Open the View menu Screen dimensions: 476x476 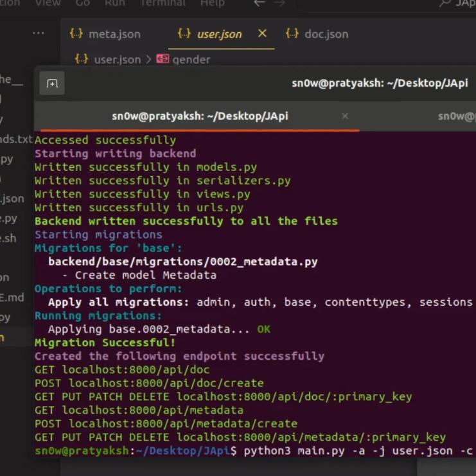[48, 4]
